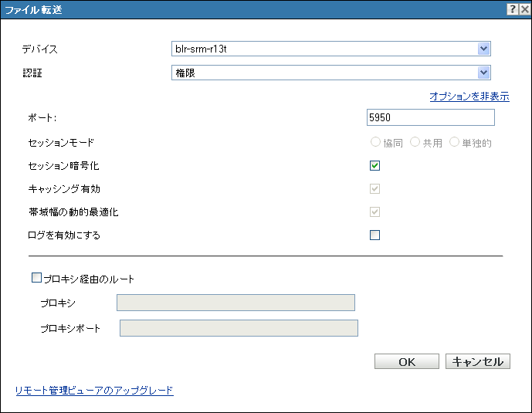Expand the 認証 dropdown arrow
Image resolution: width=532 pixels, height=413 pixels.
point(484,73)
